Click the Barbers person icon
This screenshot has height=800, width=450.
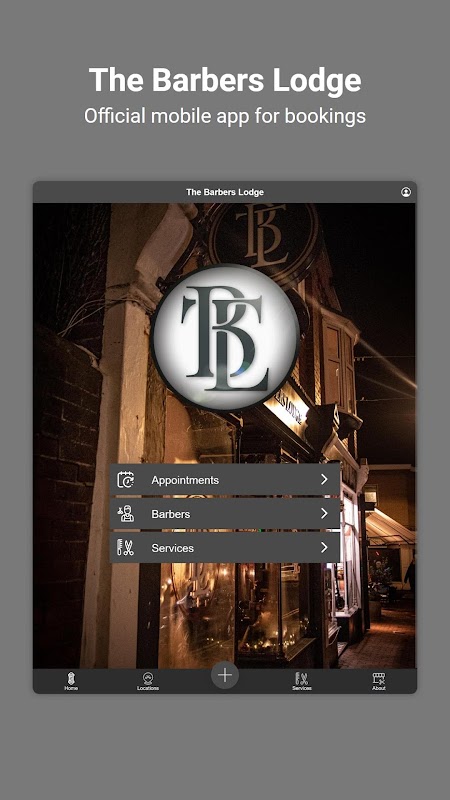click(126, 514)
